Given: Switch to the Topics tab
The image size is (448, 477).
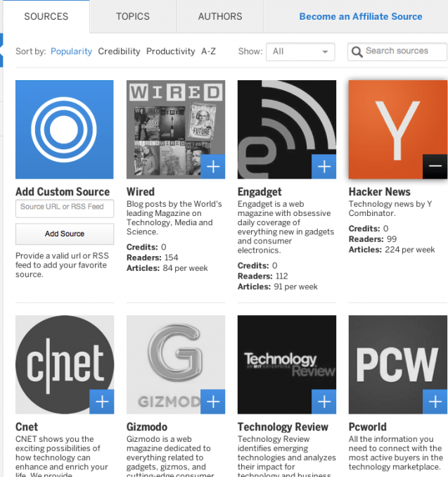Looking at the screenshot, I should 133,16.
